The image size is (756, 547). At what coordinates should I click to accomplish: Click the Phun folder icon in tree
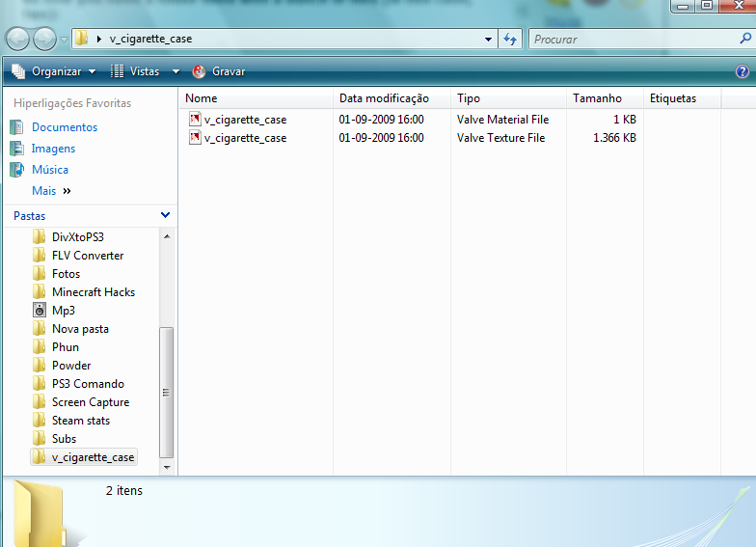click(39, 346)
